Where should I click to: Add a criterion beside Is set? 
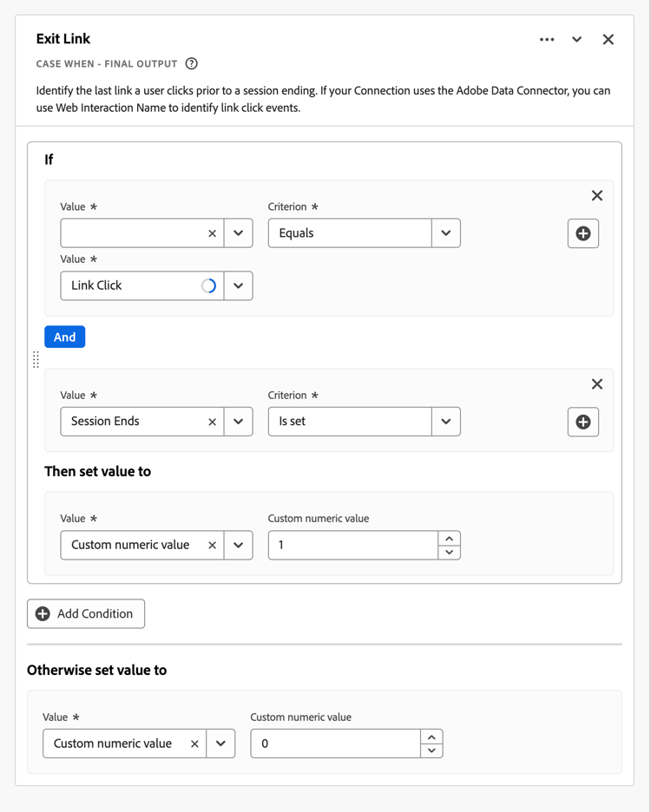pyautogui.click(x=583, y=422)
